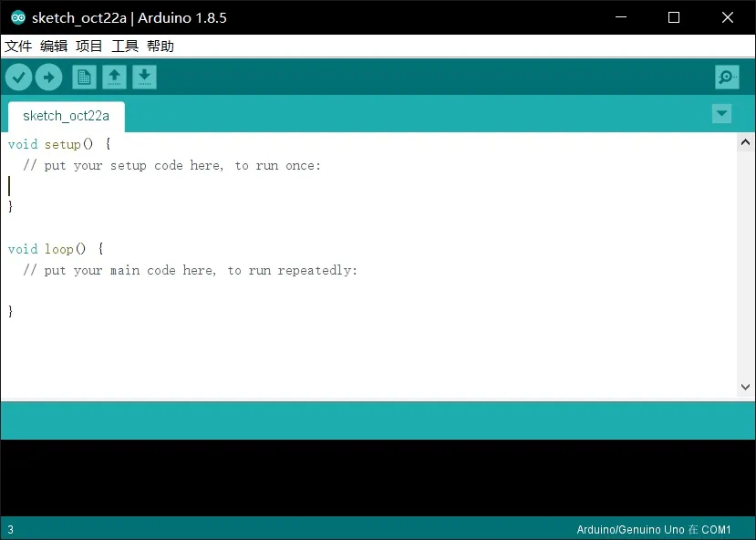The height and width of the screenshot is (540, 756).
Task: Save the sketch with the Save icon
Action: 144,78
